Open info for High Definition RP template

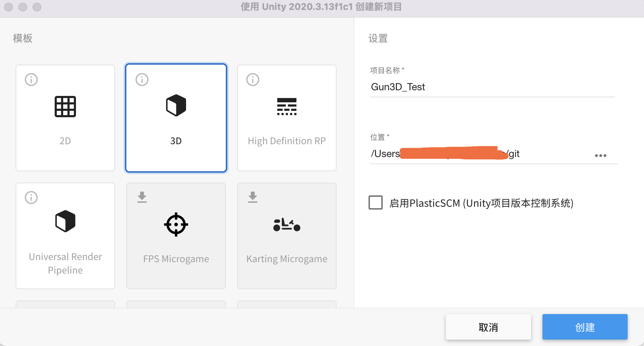tap(253, 80)
